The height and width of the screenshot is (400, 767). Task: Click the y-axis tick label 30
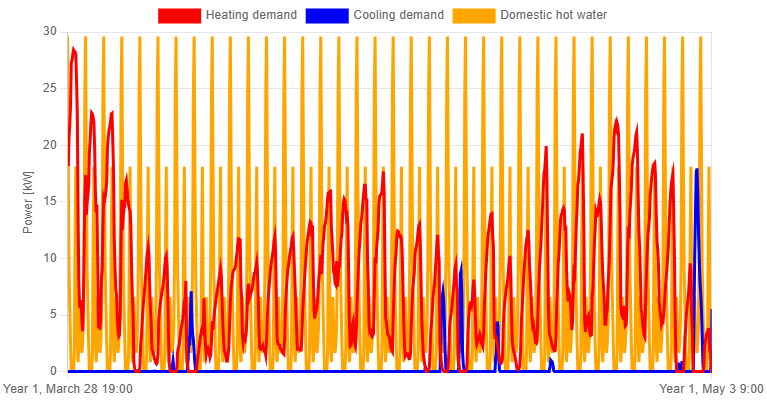coord(57,31)
